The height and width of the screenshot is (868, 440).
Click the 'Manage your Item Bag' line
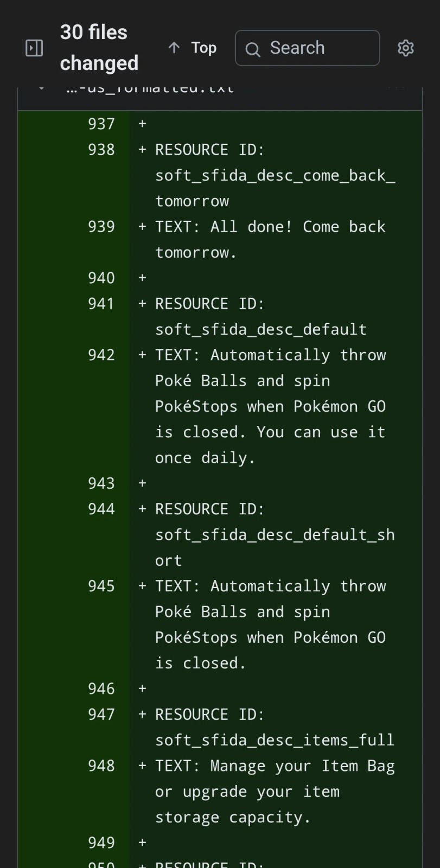[x=275, y=766]
